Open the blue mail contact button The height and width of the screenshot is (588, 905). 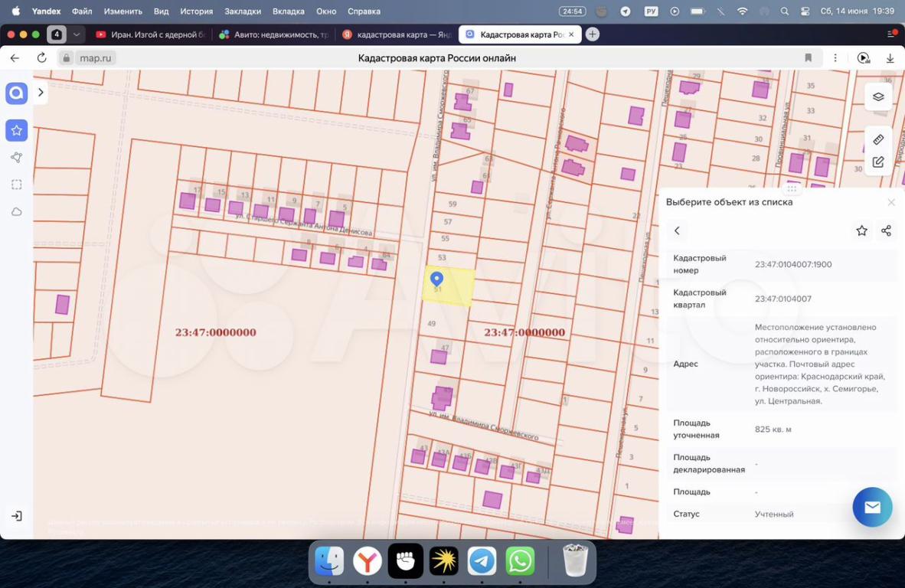(872, 507)
